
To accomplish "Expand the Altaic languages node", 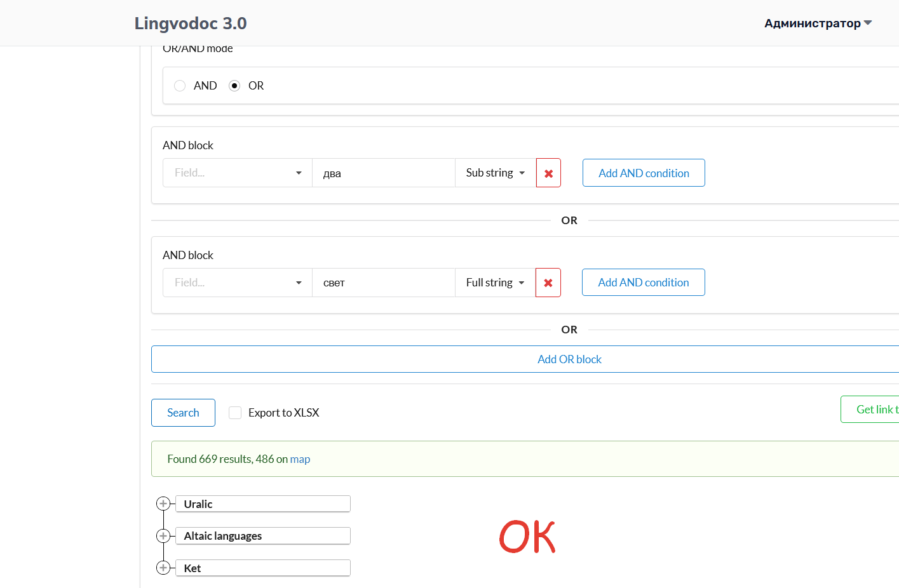I will coord(163,535).
